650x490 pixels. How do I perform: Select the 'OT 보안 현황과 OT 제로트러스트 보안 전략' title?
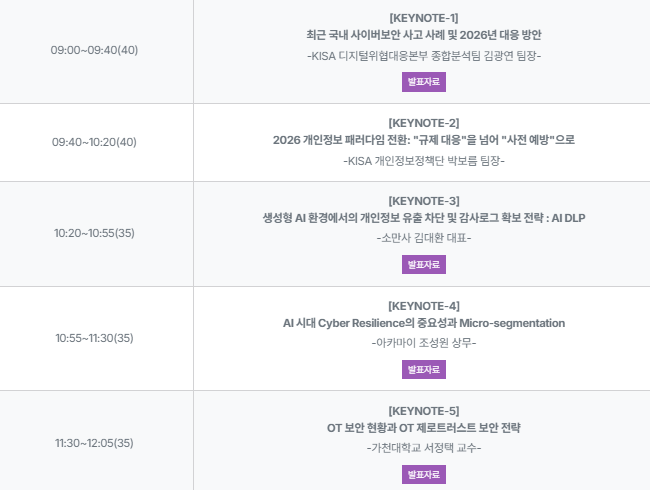(x=423, y=428)
